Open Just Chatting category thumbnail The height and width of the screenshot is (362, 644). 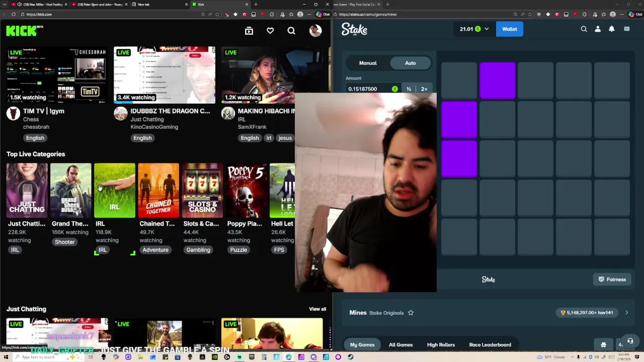pos(27,190)
